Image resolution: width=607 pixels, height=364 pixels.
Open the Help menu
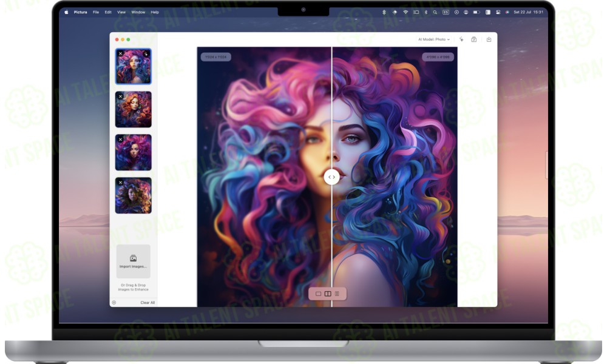point(155,12)
